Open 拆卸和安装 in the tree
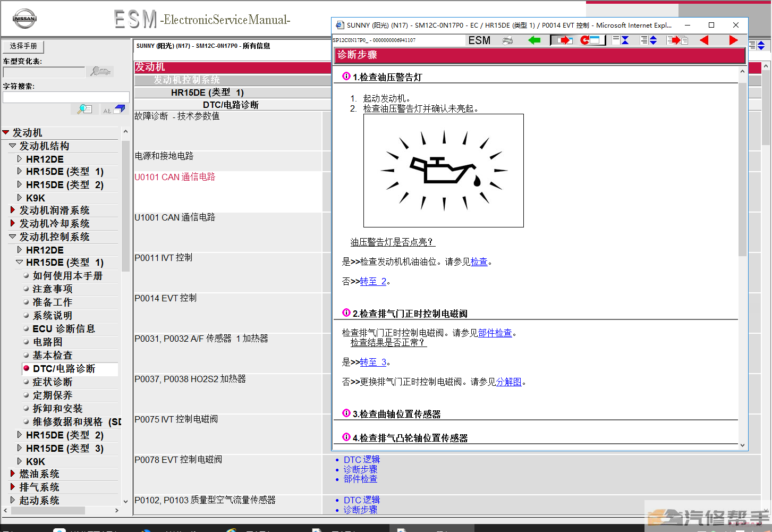 [x=58, y=408]
